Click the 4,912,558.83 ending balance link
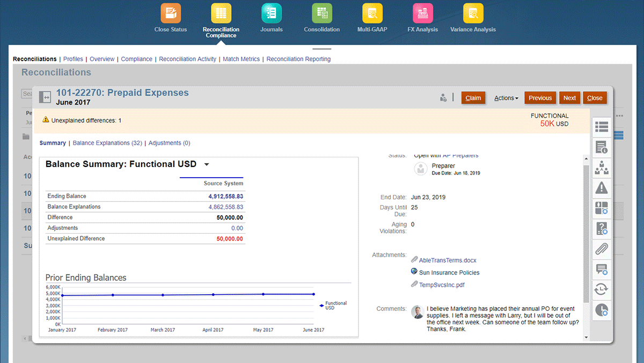 (x=225, y=196)
